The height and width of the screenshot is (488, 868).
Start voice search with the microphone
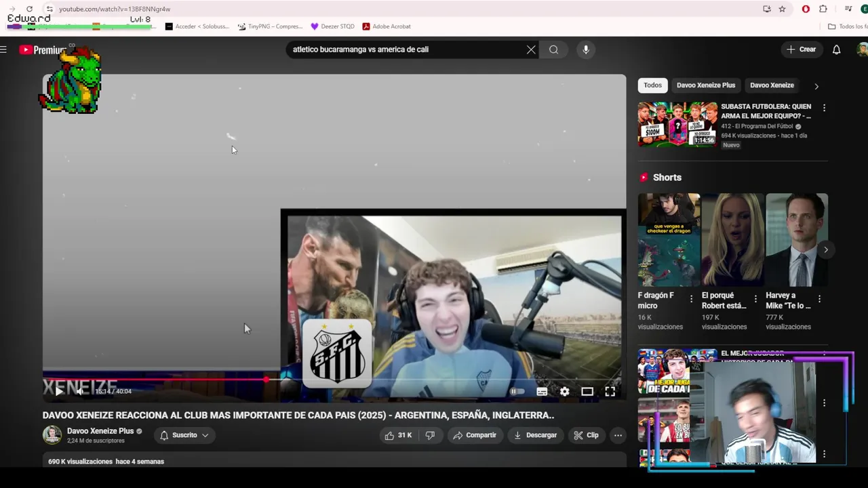(x=586, y=49)
